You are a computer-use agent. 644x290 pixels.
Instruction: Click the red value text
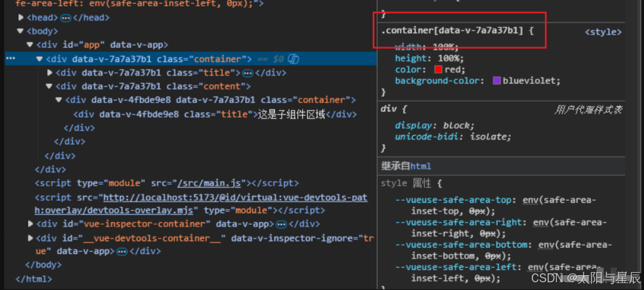[452, 69]
